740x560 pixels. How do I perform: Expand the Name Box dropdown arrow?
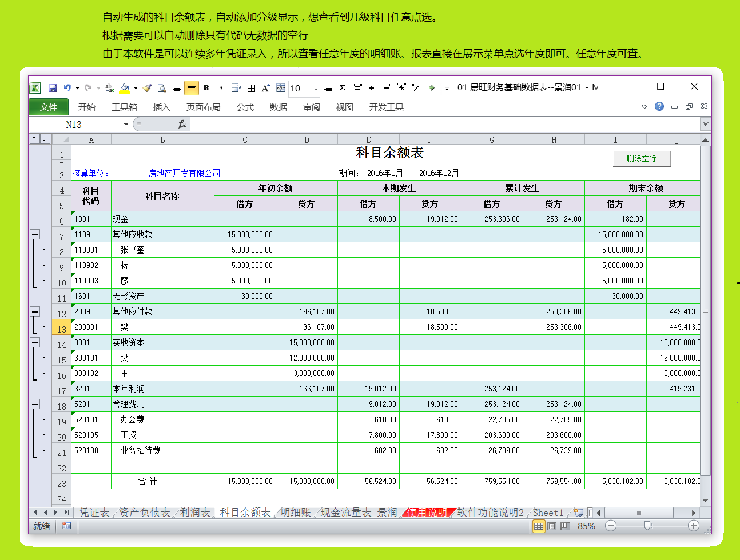(x=126, y=124)
